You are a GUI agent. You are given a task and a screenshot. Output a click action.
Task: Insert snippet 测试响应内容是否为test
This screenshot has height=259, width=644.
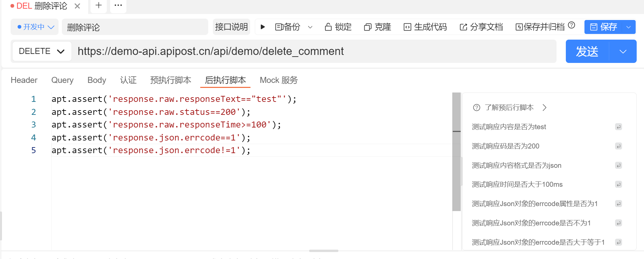coord(509,127)
